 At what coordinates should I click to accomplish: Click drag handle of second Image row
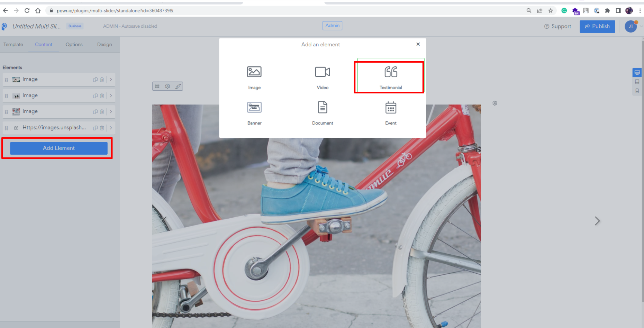(6, 96)
